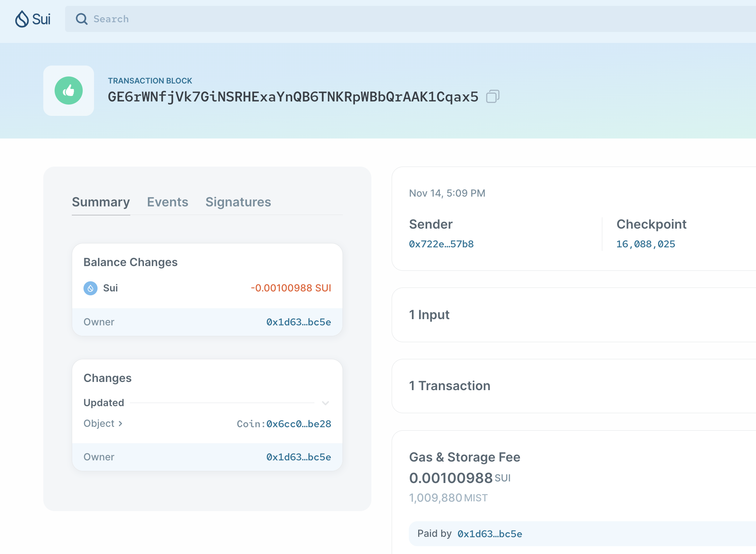Click the green thumbs-up success icon

69,91
